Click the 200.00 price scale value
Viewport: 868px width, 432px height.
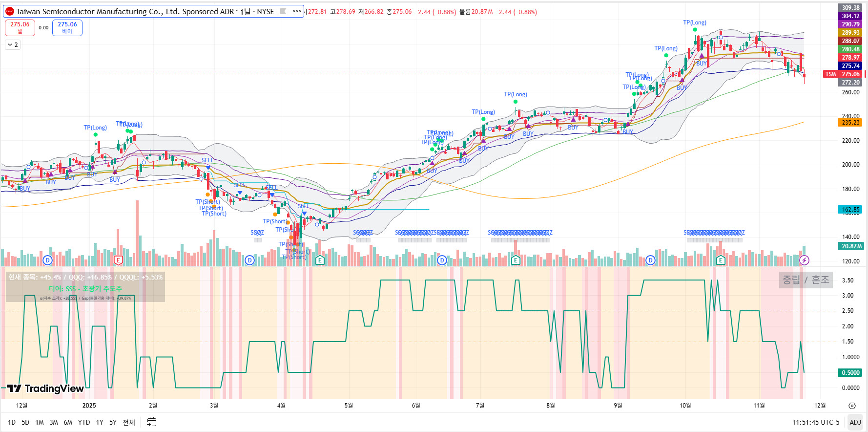[x=850, y=165]
